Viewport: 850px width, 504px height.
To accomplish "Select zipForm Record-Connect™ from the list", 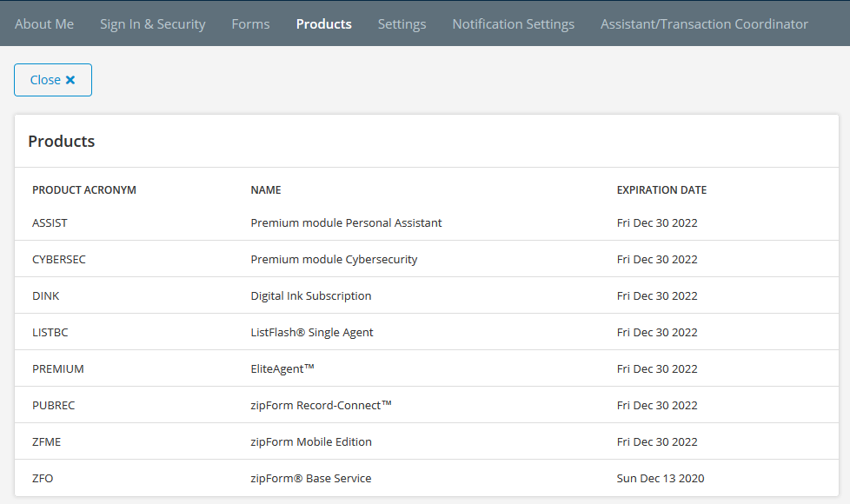I will point(320,405).
